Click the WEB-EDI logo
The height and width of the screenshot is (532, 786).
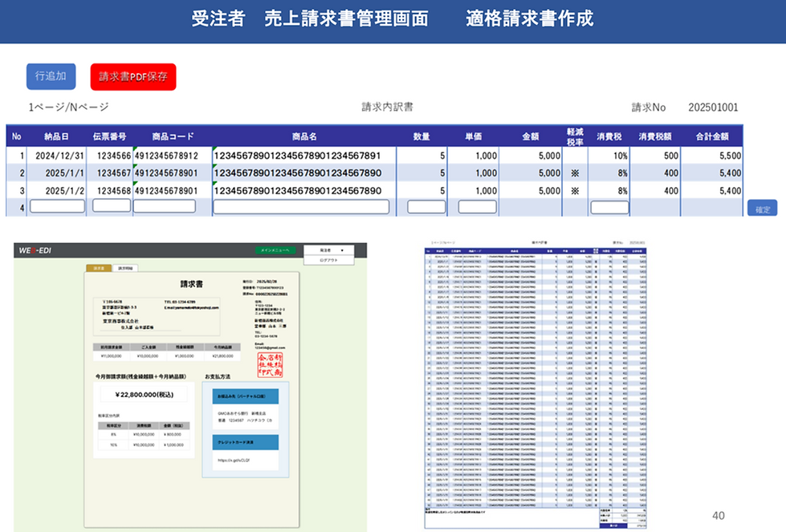point(35,250)
